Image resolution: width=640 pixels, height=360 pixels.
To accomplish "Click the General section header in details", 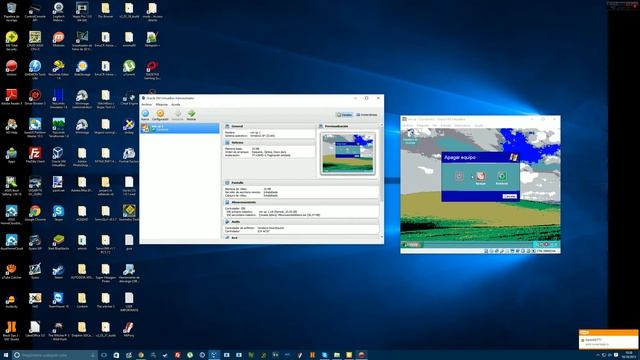I will click(269, 126).
